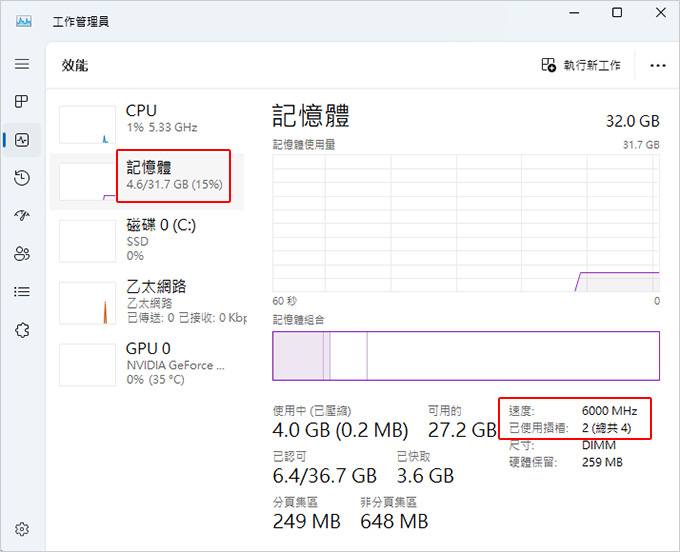This screenshot has width=680, height=552.
Task: Click the DIMM form factor value
Action: coord(598,445)
